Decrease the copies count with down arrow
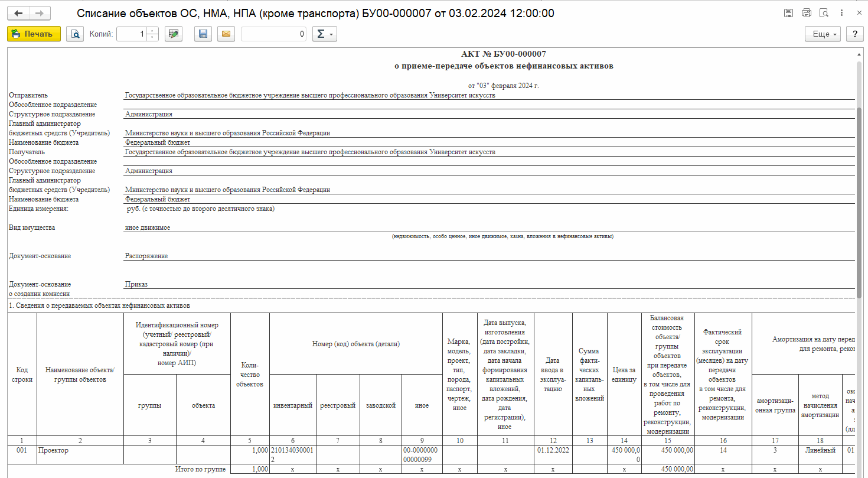This screenshot has height=478, width=868. 152,38
